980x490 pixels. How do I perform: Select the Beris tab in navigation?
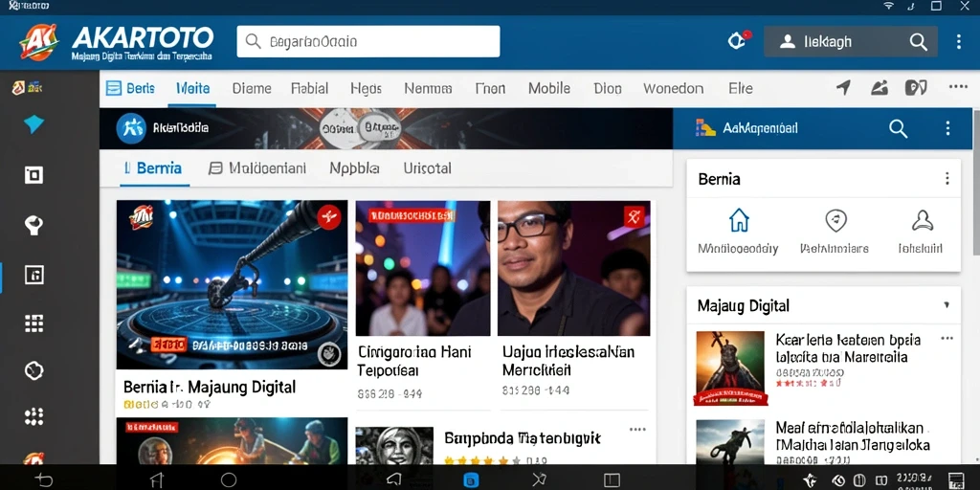click(x=130, y=88)
